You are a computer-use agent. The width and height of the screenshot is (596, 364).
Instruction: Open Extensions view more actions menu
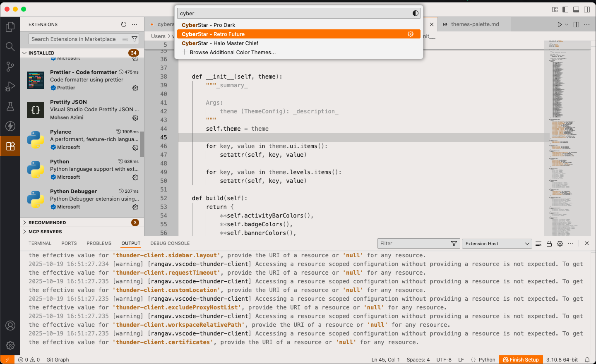click(135, 24)
